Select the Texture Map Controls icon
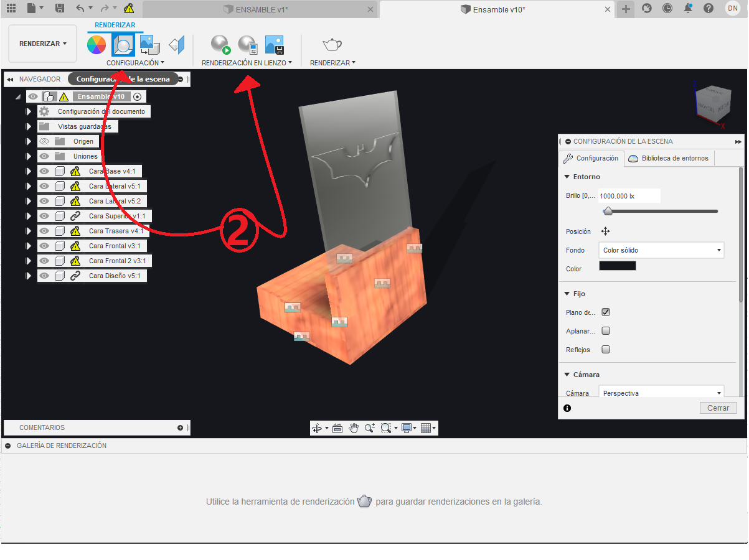The width and height of the screenshot is (749, 560). [177, 44]
